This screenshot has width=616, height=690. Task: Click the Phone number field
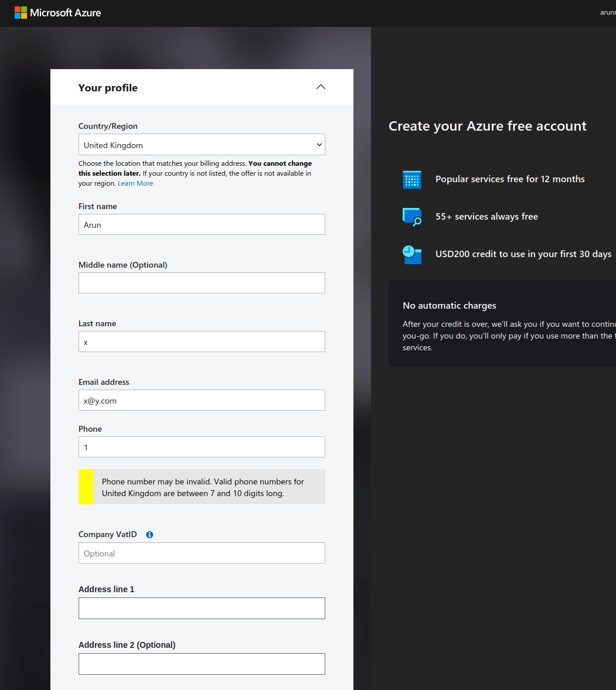coord(202,447)
